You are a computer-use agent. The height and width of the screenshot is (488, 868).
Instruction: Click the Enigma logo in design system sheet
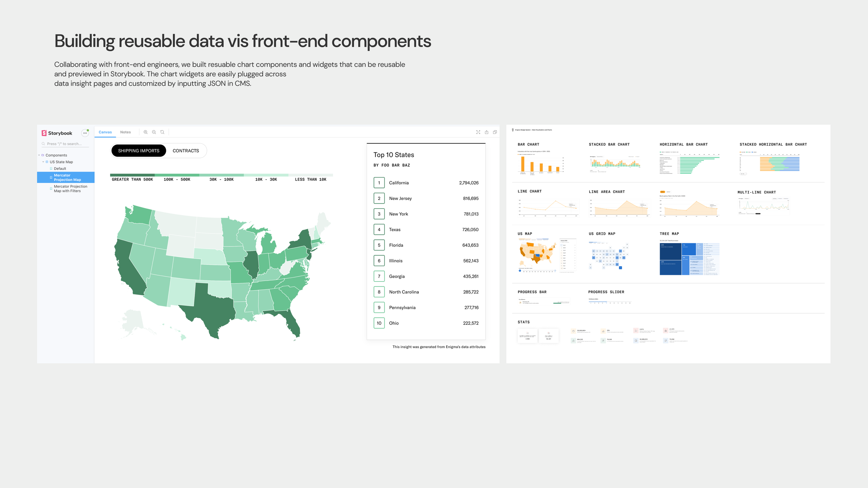(513, 130)
